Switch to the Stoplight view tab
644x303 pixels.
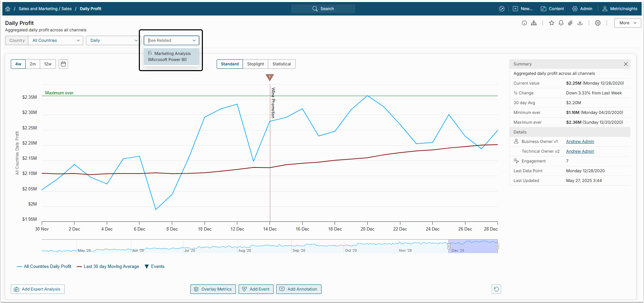[255, 64]
